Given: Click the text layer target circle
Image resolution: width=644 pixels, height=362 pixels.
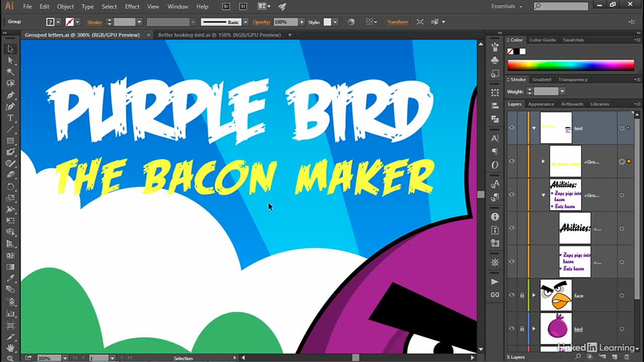Looking at the screenshot, I should (x=622, y=128).
